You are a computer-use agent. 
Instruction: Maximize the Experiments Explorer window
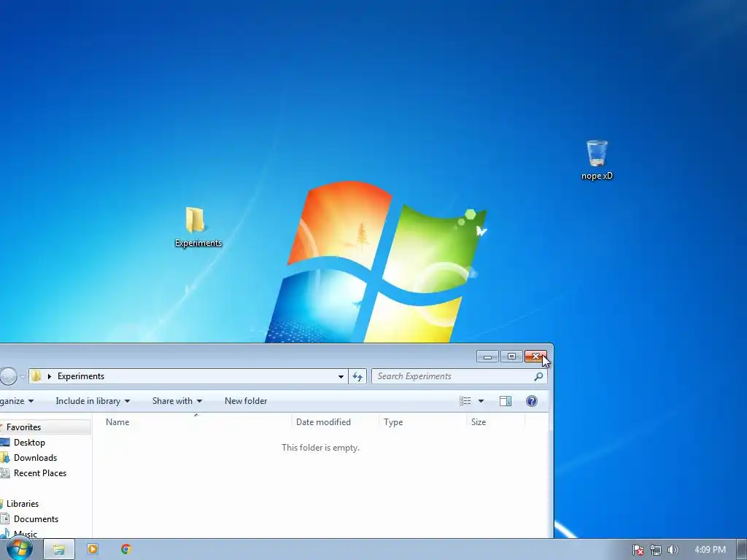tap(511, 356)
